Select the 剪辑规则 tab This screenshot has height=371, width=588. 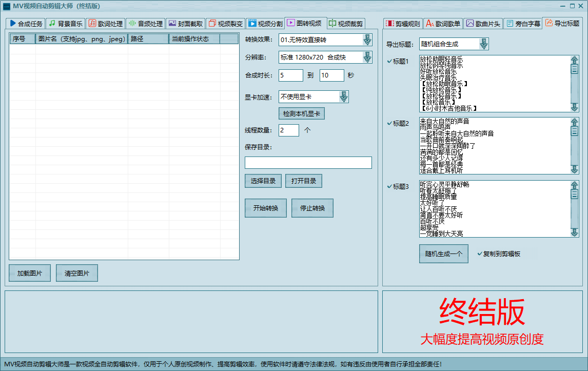403,24
